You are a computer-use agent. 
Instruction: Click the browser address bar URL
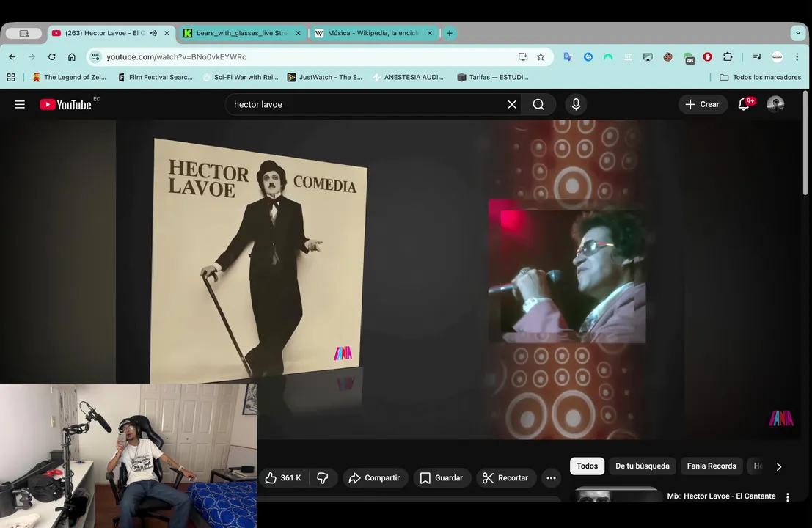pos(176,57)
